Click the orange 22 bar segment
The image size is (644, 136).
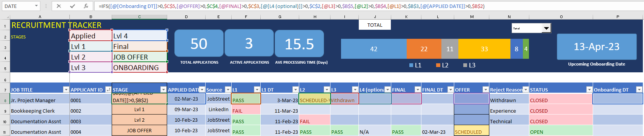pyautogui.click(x=424, y=49)
